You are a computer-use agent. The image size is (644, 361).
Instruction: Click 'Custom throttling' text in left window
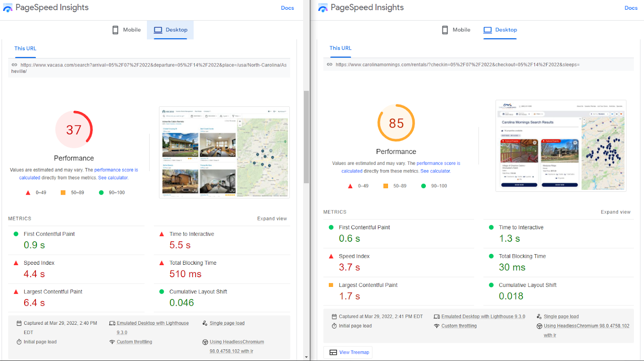click(134, 342)
